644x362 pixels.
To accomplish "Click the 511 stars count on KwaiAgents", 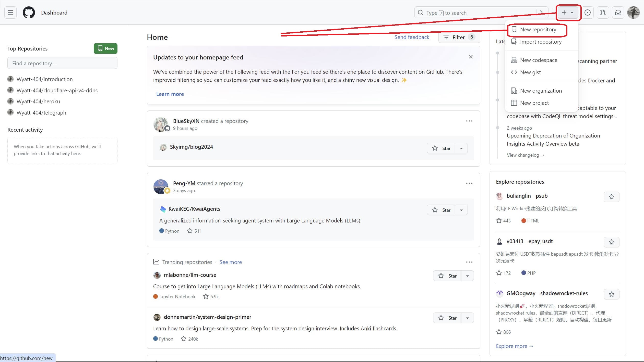I will click(x=194, y=231).
